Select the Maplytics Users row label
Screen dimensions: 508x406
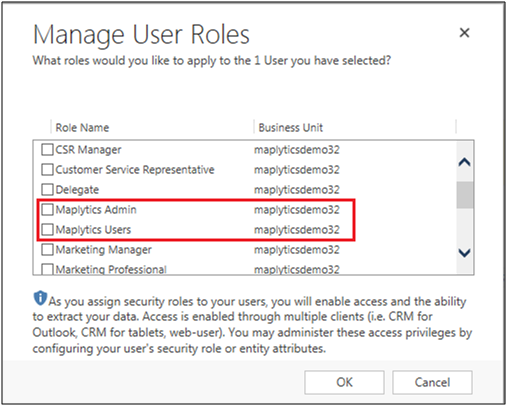[x=93, y=230]
